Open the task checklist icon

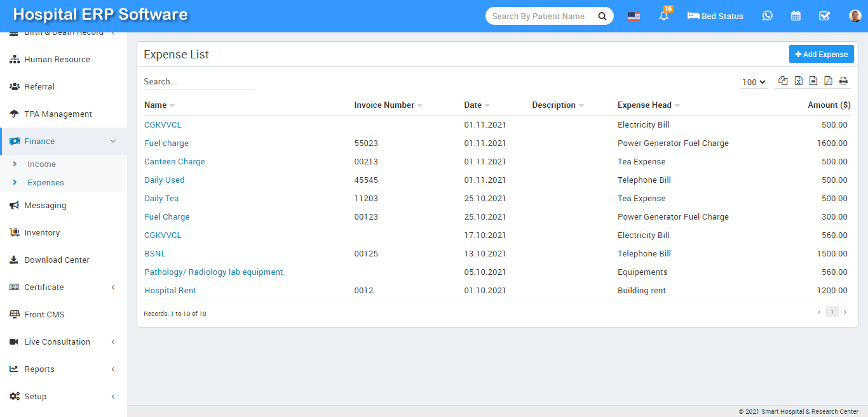(824, 16)
